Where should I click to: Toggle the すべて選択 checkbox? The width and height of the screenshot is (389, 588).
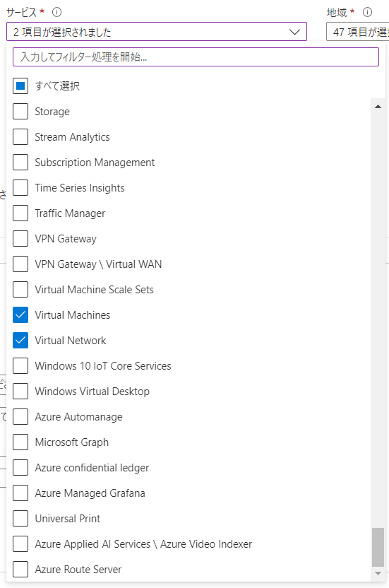(20, 86)
